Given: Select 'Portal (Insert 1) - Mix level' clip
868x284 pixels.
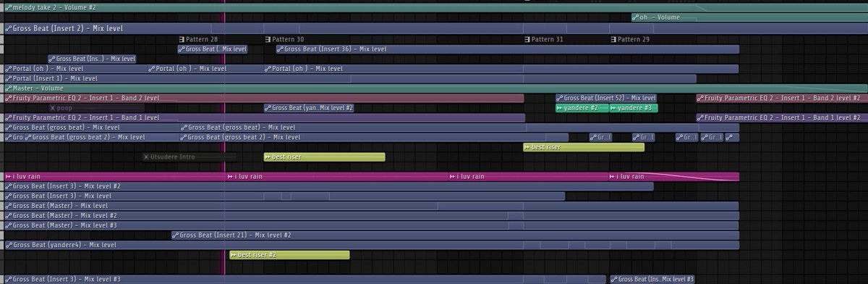Looking at the screenshot, I should (350, 78).
